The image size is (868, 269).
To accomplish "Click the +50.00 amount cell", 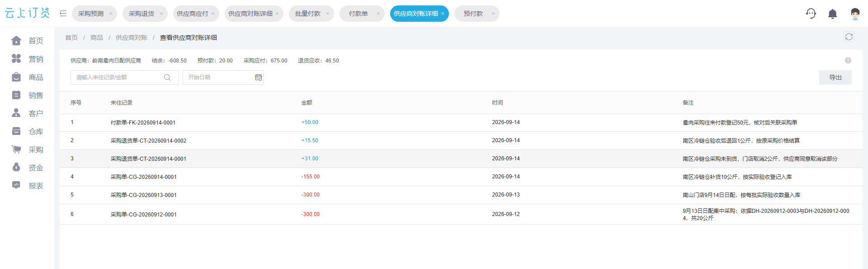I will [x=310, y=122].
